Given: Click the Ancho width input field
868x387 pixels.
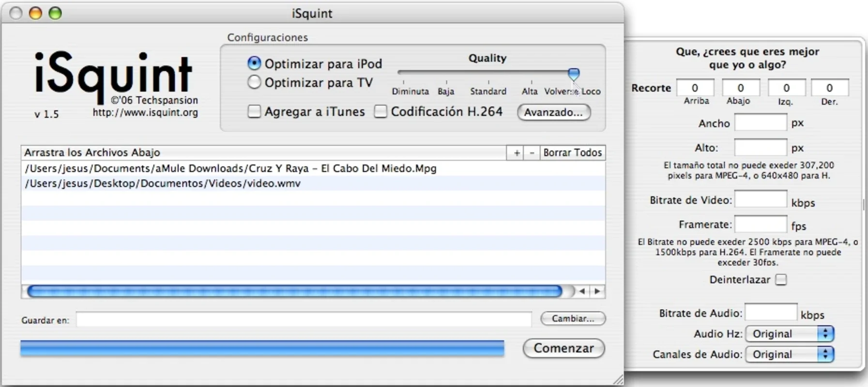Looking at the screenshot, I should (x=761, y=122).
